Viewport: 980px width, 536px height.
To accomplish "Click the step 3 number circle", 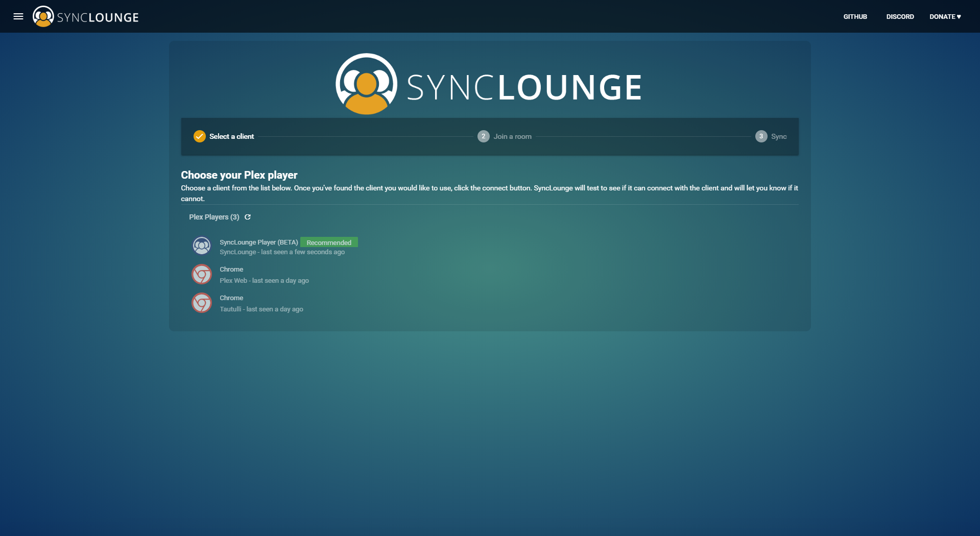I will point(761,136).
